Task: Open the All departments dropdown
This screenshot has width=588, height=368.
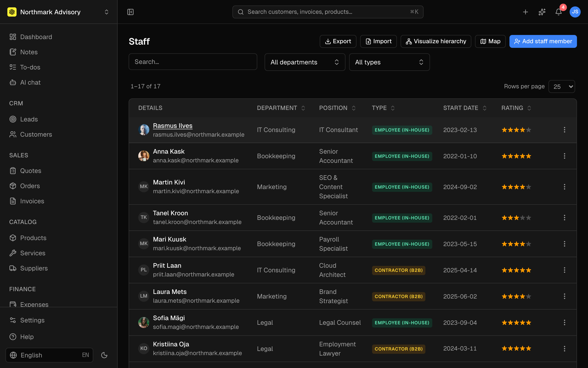Action: [x=305, y=62]
